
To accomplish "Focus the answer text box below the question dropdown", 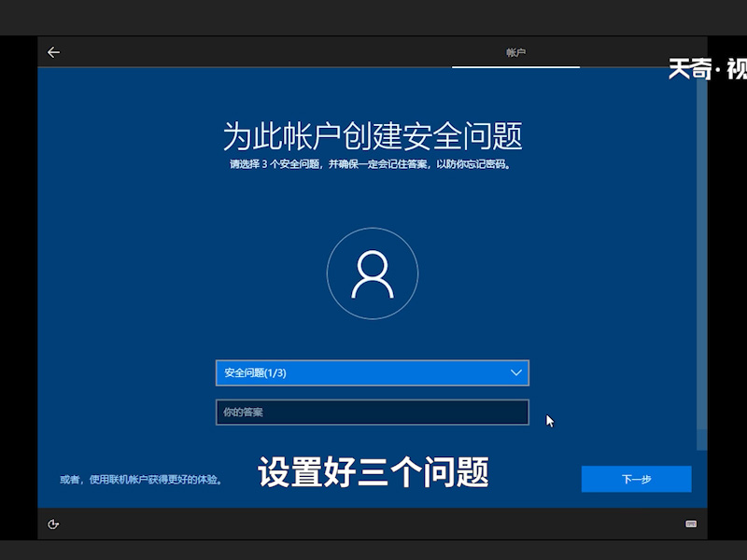I will pyautogui.click(x=373, y=412).
